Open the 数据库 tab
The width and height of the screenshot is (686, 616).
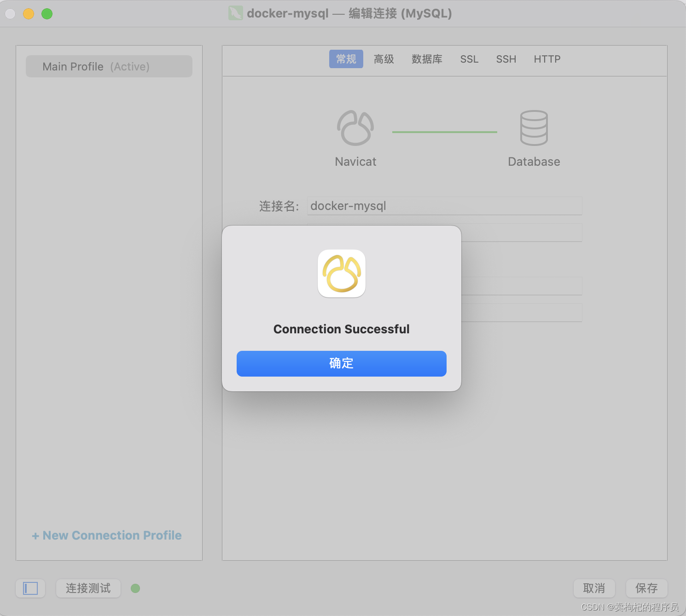point(427,59)
